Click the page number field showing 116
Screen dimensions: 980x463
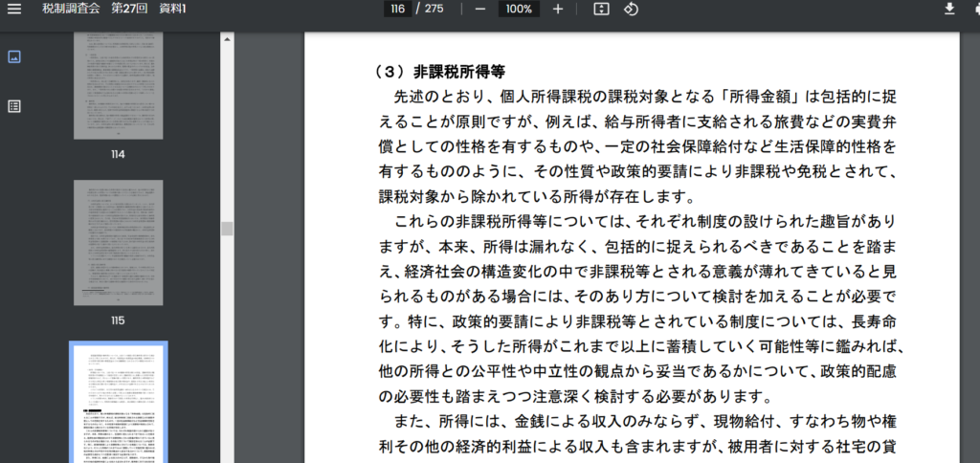[x=397, y=9]
